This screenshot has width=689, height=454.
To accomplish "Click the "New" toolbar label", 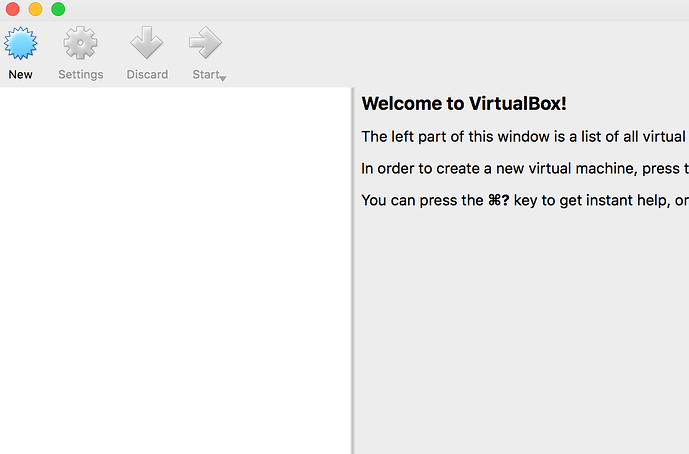I will [x=21, y=75].
